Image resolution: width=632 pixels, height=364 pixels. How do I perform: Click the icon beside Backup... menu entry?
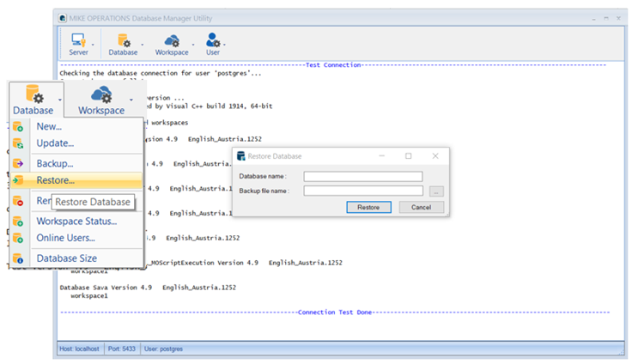(18, 163)
